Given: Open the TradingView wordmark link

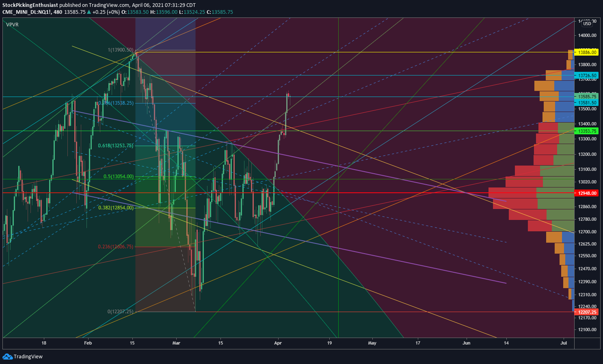Looking at the screenshot, I should pos(28,357).
